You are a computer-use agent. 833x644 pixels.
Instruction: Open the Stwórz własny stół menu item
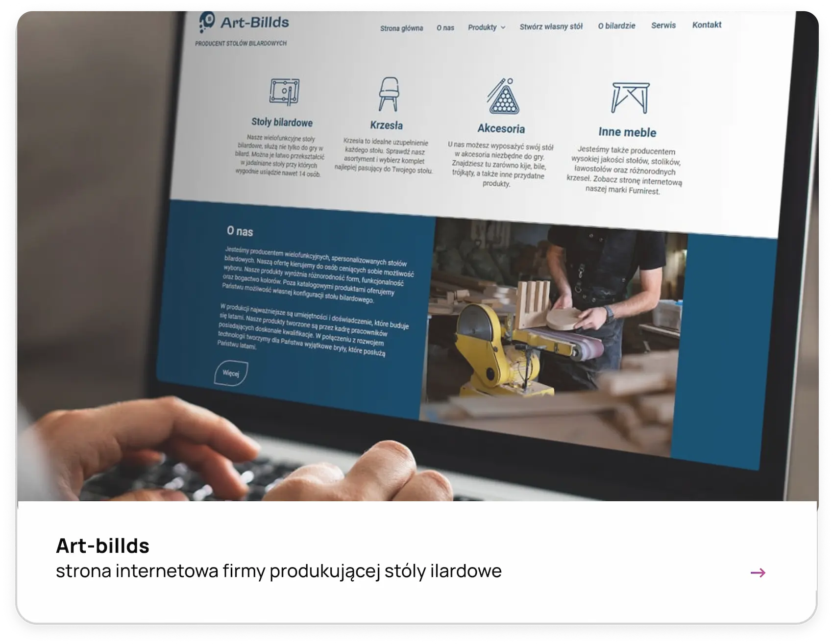pos(551,26)
